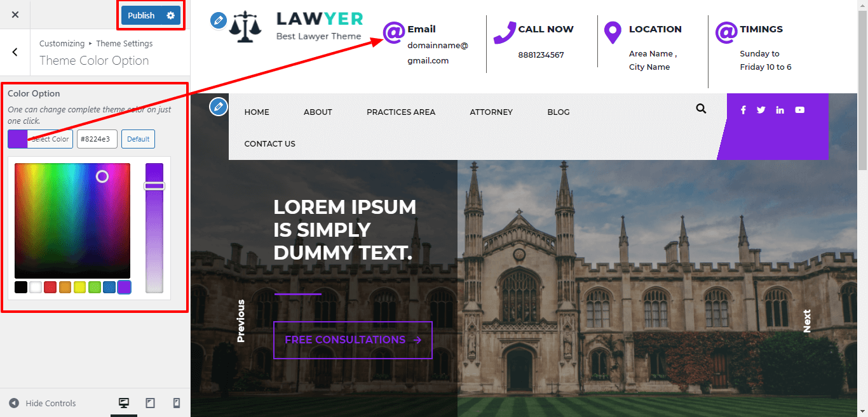Open the PRACTICES AREA menu item
The width and height of the screenshot is (868, 417).
pyautogui.click(x=401, y=112)
